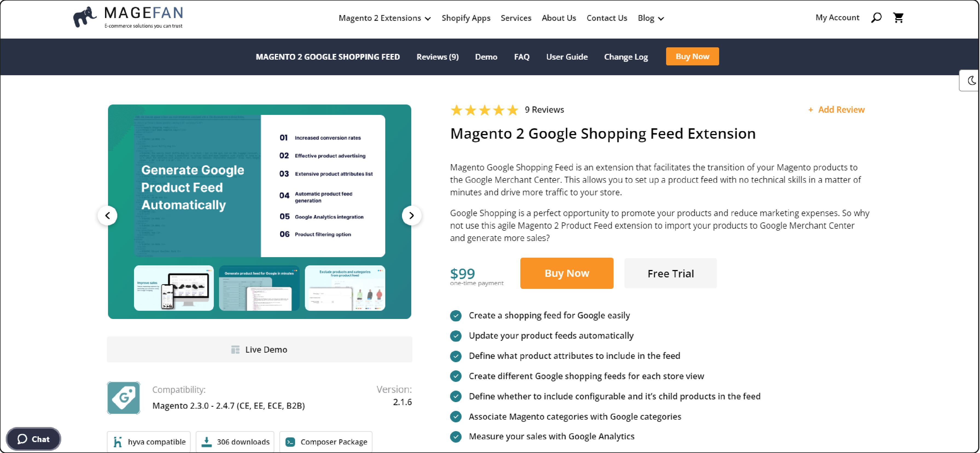Image resolution: width=980 pixels, height=453 pixels.
Task: Click Buy Now in the dark navigation bar
Action: (692, 56)
